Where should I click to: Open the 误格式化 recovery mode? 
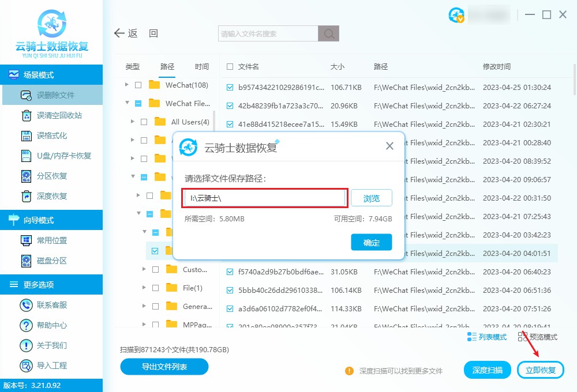click(52, 135)
